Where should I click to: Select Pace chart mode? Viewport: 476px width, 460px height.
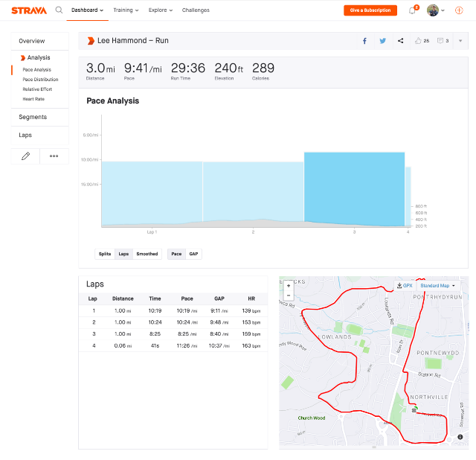[x=176, y=254]
